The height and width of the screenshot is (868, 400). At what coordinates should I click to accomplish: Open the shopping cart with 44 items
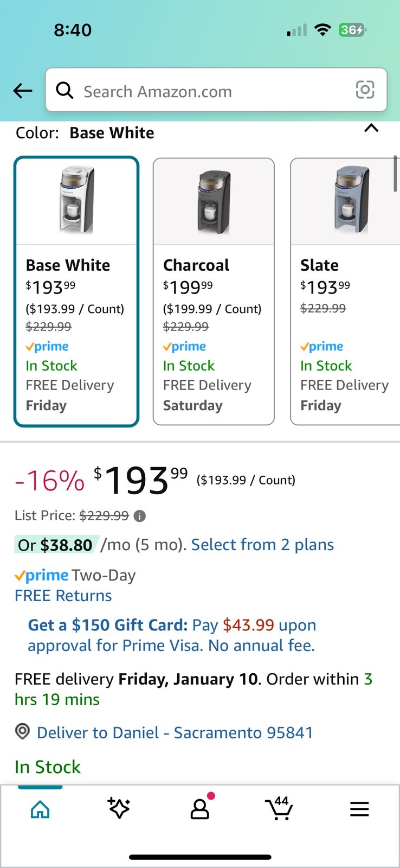click(x=280, y=809)
